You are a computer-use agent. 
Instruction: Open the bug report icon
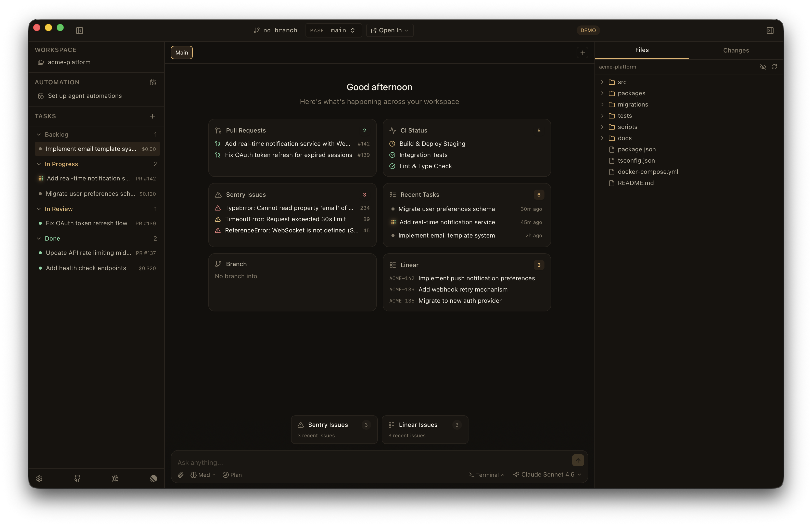(115, 479)
